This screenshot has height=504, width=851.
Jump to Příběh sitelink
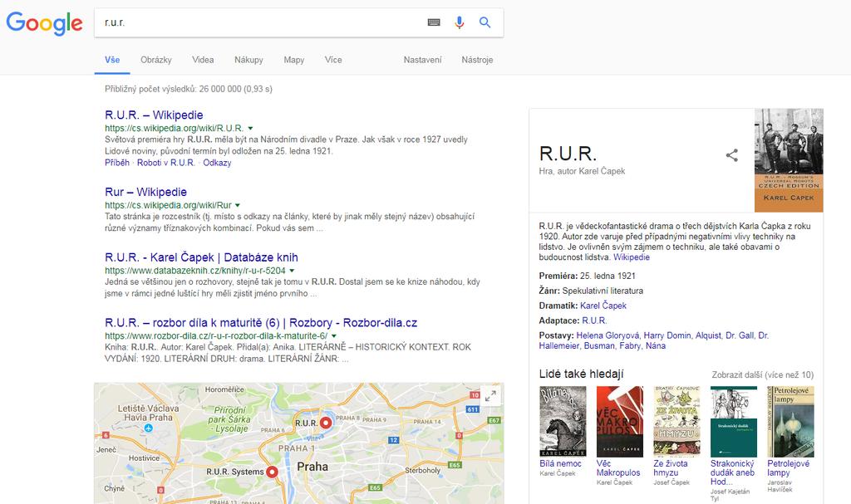(117, 163)
